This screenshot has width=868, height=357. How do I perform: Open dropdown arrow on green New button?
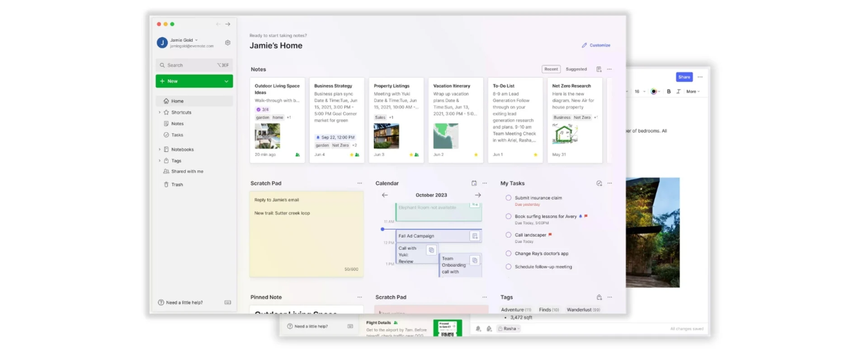226,81
